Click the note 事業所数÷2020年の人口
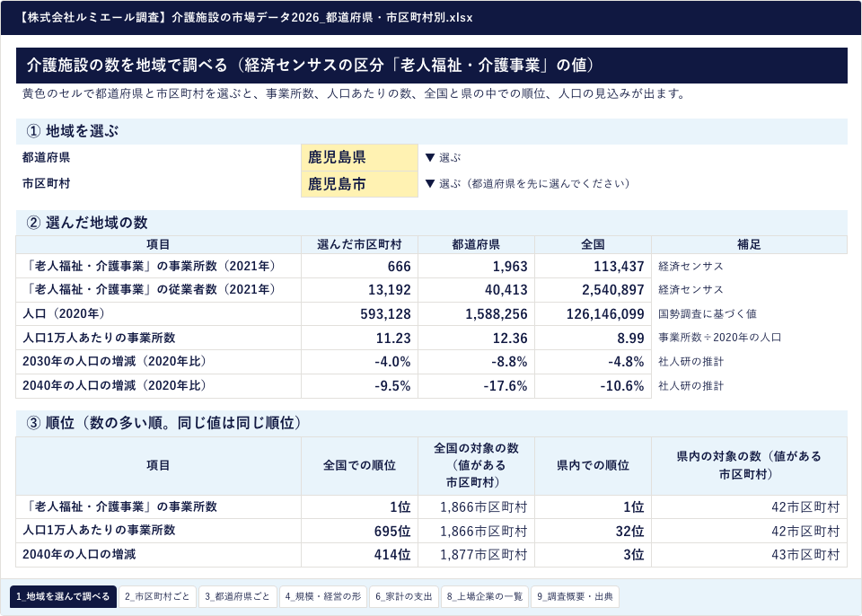The height and width of the screenshot is (616, 862). tap(719, 338)
